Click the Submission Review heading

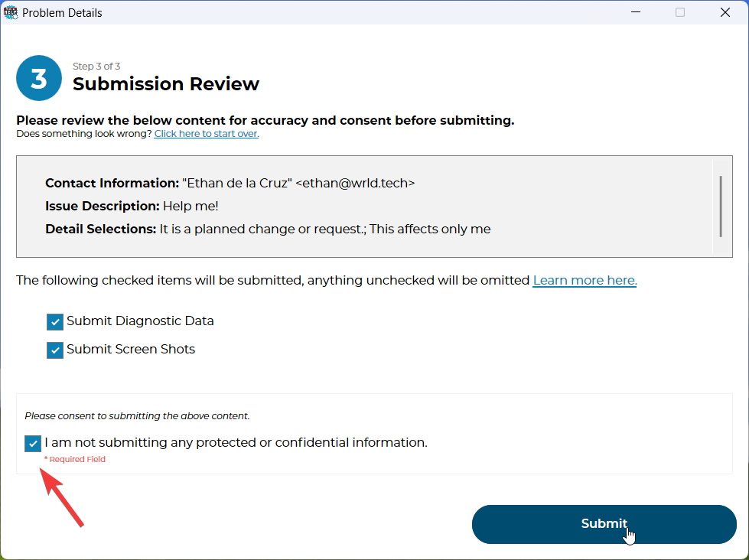click(x=166, y=84)
